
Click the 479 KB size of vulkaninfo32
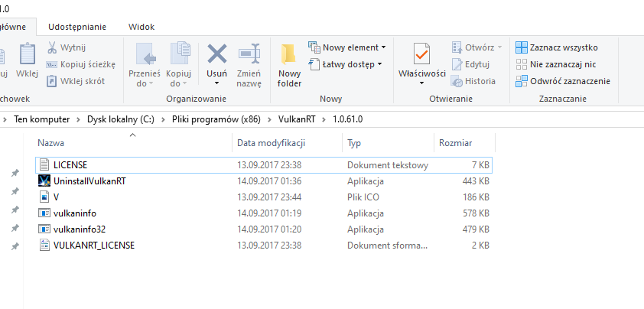coord(475,229)
